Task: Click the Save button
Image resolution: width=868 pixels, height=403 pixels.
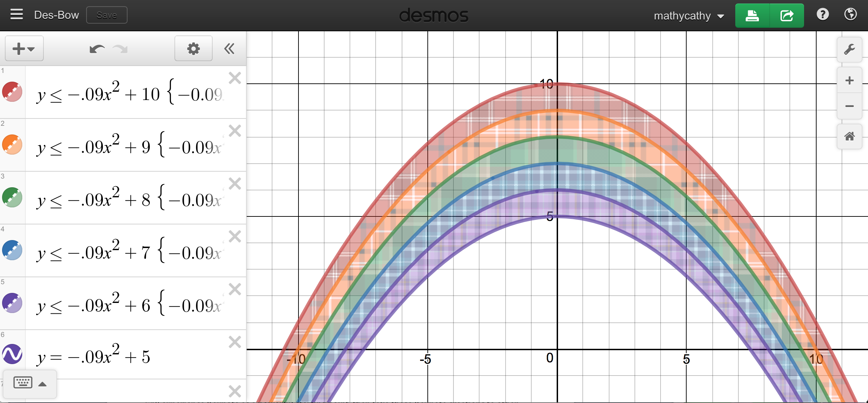Action: (x=107, y=15)
